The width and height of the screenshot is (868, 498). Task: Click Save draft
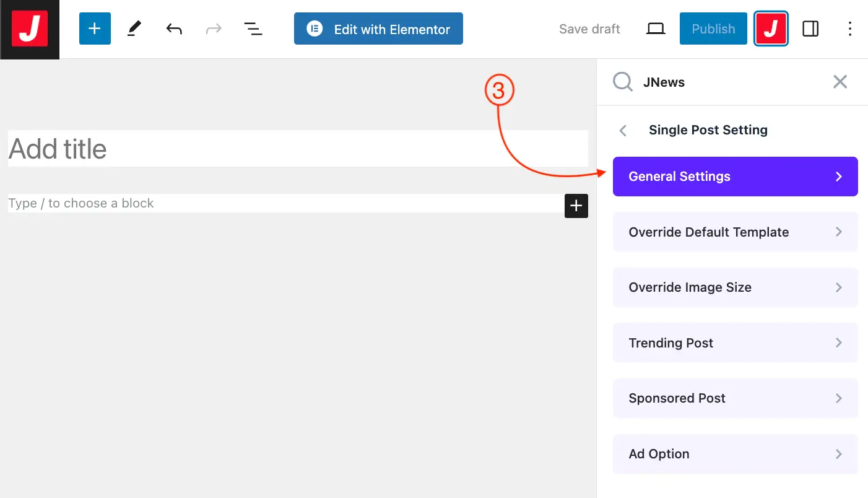pyautogui.click(x=589, y=29)
